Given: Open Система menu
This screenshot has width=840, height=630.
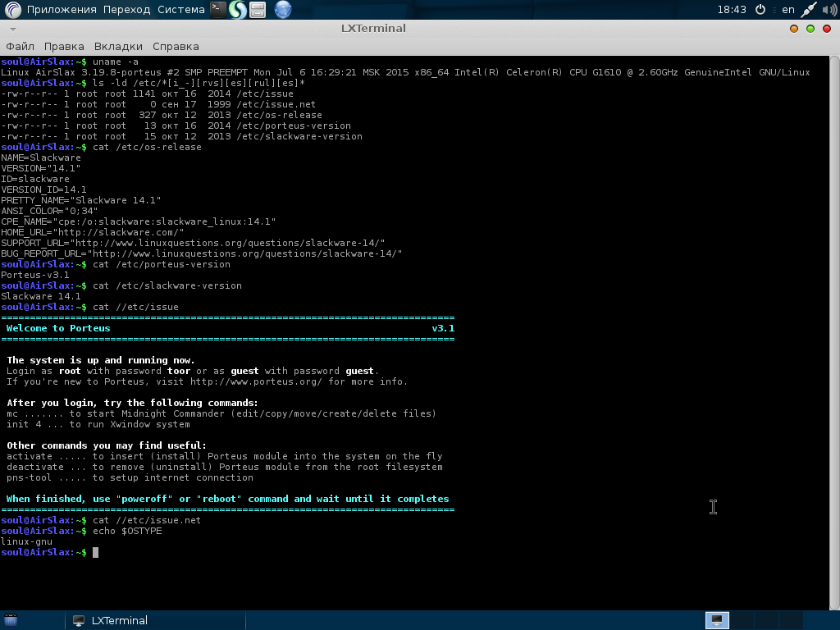Looking at the screenshot, I should pyautogui.click(x=181, y=9).
